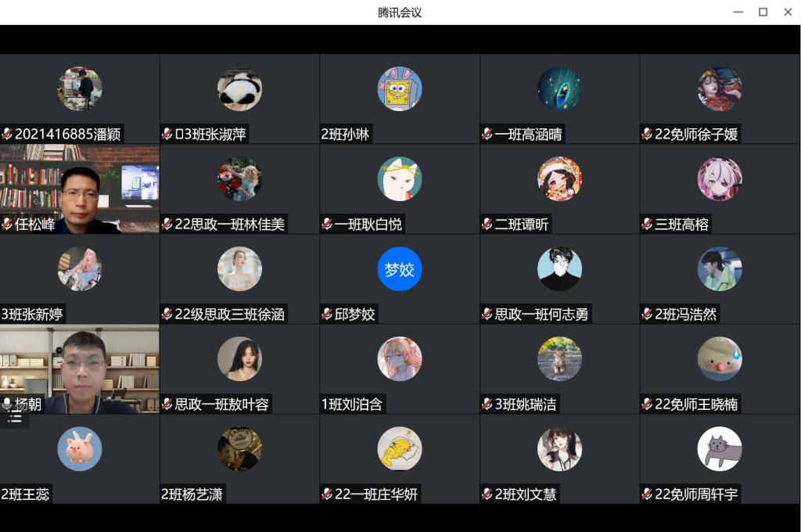Maximize the 腾讯会议 window
Image resolution: width=801 pixels, height=532 pixels.
click(763, 12)
